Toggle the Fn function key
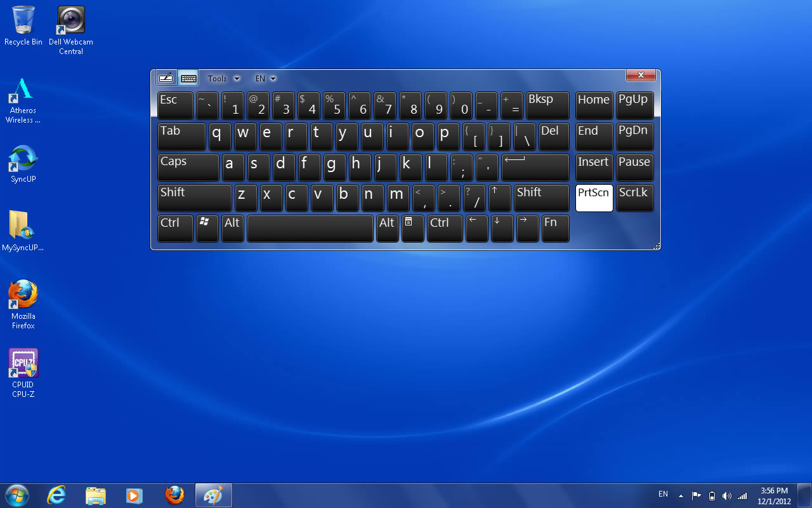The width and height of the screenshot is (812, 508). coord(555,229)
